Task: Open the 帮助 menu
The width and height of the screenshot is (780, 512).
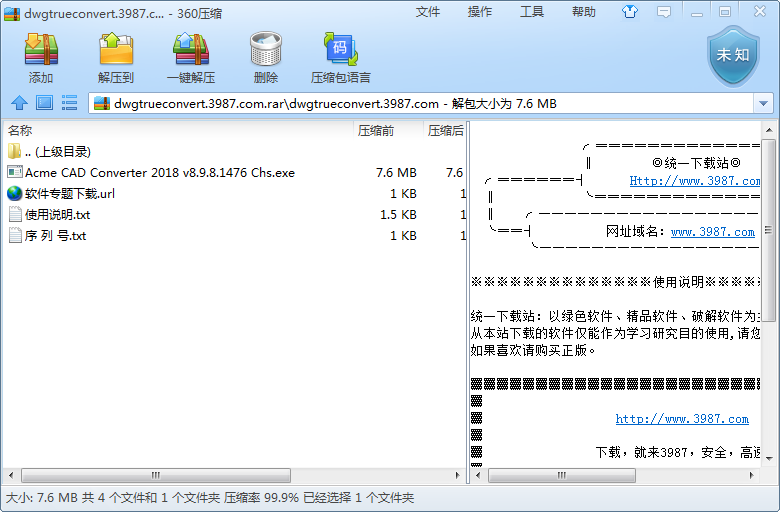Action: pos(584,11)
